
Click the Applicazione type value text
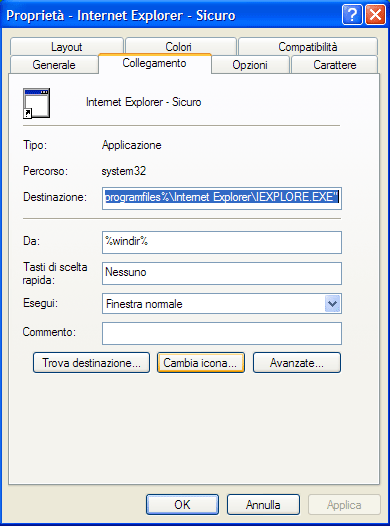tap(131, 145)
